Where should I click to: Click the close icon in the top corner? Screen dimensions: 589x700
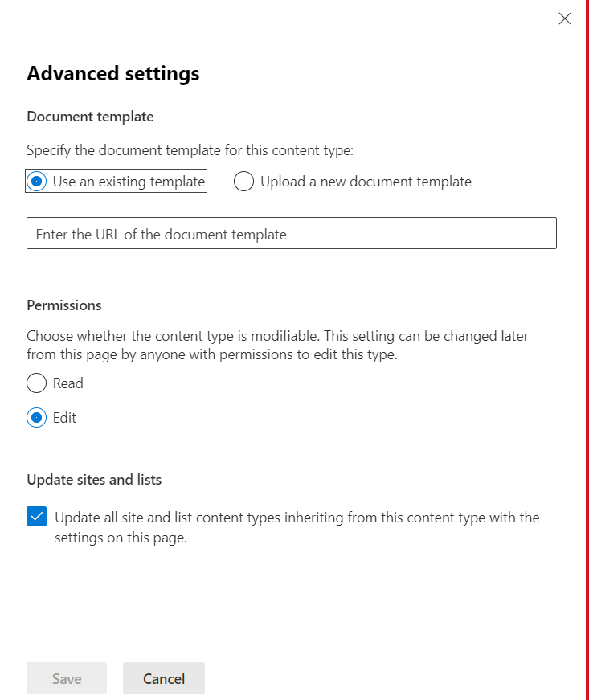click(564, 18)
